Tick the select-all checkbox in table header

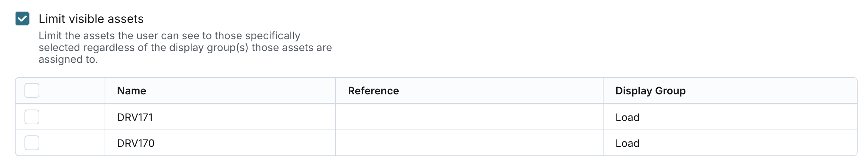(x=32, y=91)
